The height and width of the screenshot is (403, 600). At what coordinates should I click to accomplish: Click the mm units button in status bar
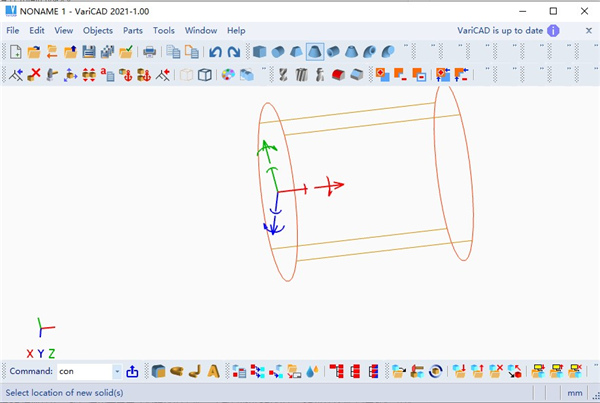[x=575, y=393]
